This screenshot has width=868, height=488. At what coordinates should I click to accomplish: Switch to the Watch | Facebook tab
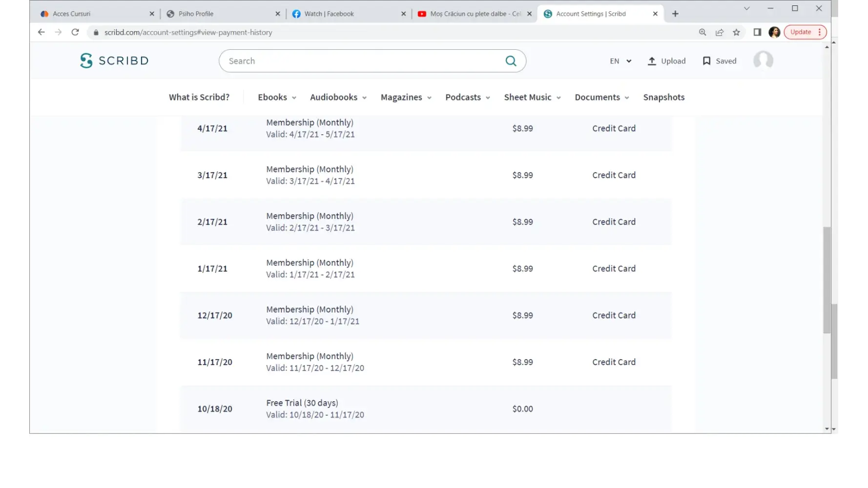point(329,14)
